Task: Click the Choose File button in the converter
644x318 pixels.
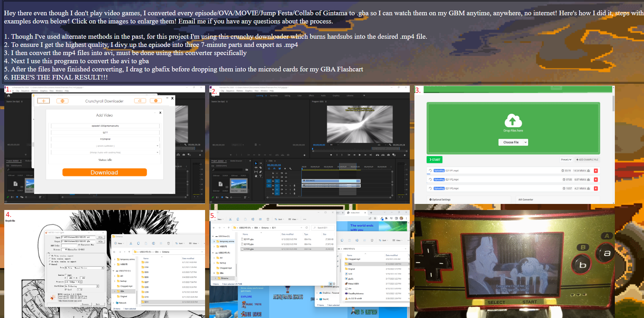Action: click(511, 142)
